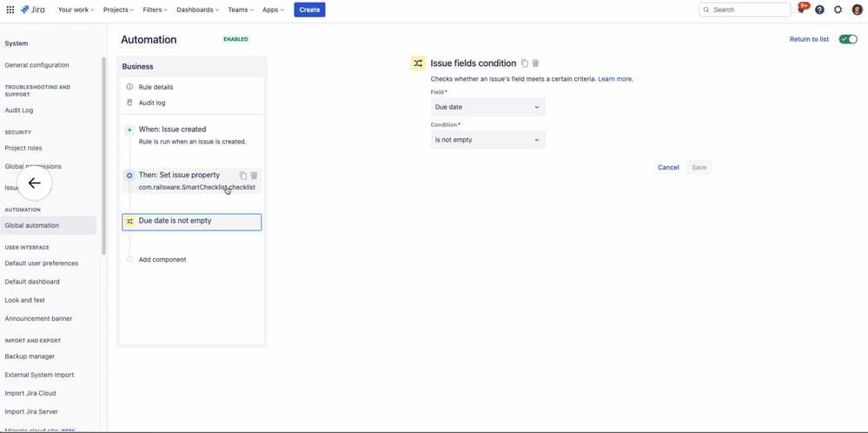Viewport: 868px width, 433px height.
Task: Click the Automation page title
Action: (x=149, y=40)
